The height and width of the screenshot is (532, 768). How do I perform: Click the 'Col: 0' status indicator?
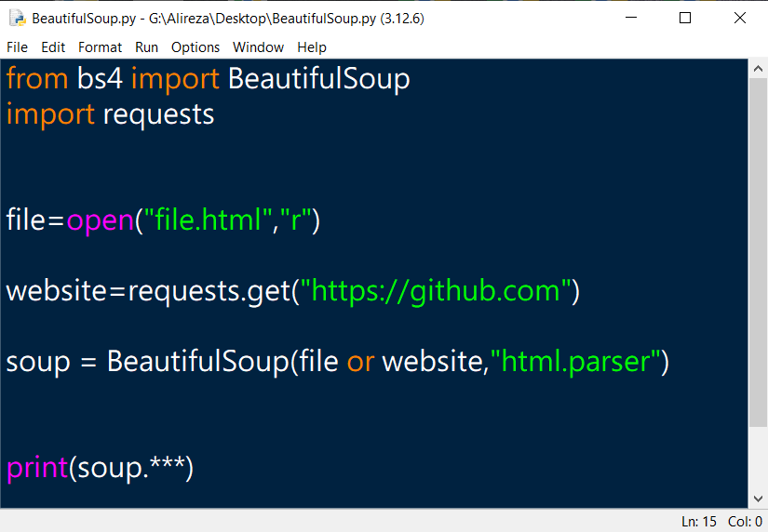tap(745, 522)
